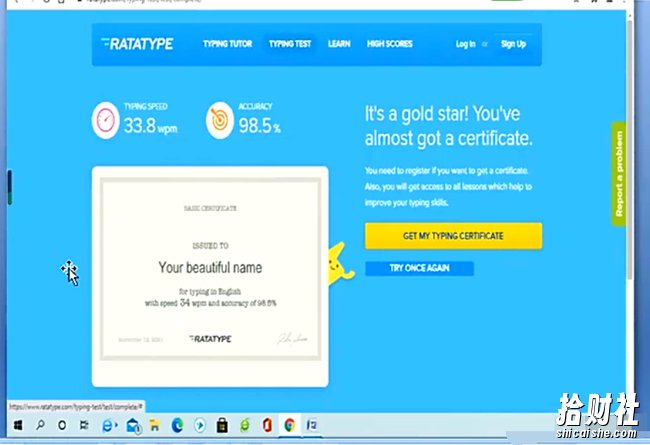Select the Typing Test tab
This screenshot has height=445, width=650.
pos(290,44)
